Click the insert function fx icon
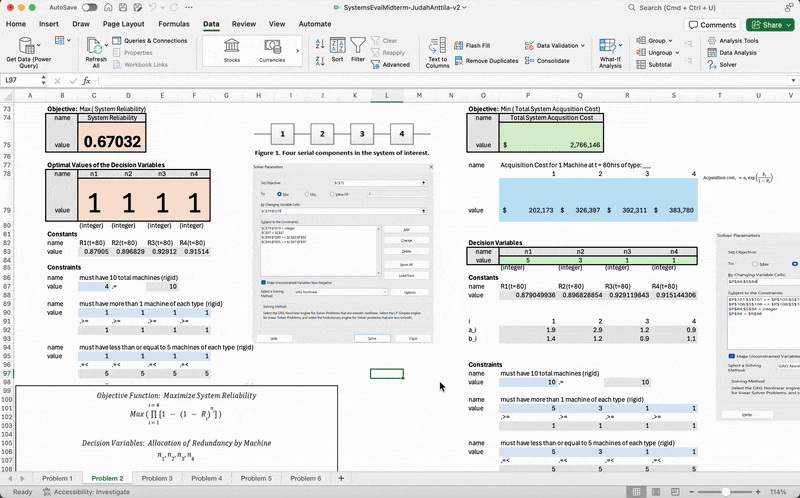Viewport: 800px width, 498px height. point(87,81)
